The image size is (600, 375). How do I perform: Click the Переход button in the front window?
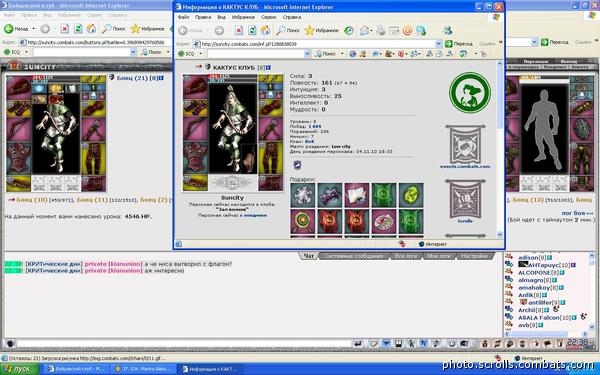pyautogui.click(x=459, y=44)
